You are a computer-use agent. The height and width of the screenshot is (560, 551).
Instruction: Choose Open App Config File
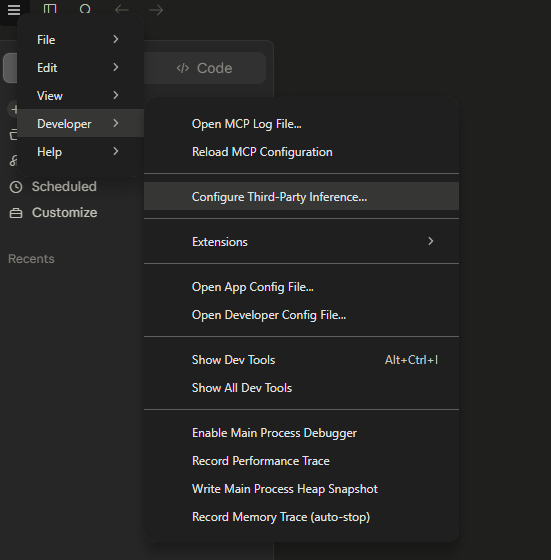301,286
